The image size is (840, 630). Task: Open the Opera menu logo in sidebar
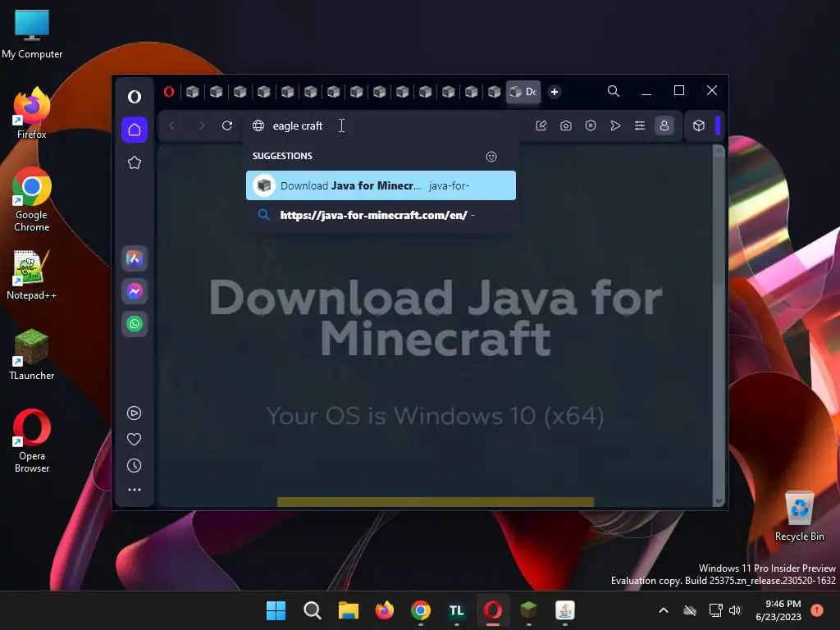pos(135,97)
